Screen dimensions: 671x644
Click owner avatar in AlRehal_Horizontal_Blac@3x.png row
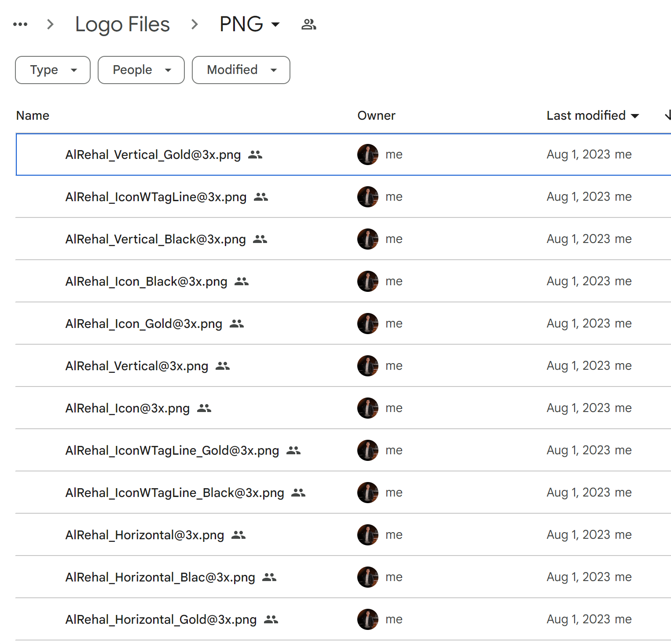point(368,577)
